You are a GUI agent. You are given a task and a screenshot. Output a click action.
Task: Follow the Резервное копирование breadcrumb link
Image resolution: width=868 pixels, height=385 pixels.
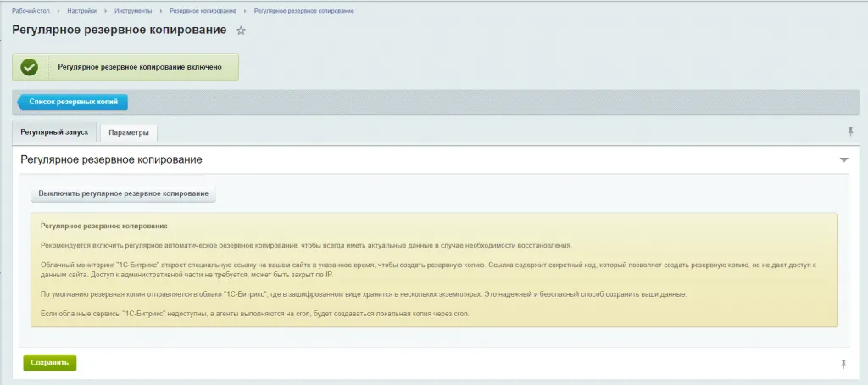201,11
